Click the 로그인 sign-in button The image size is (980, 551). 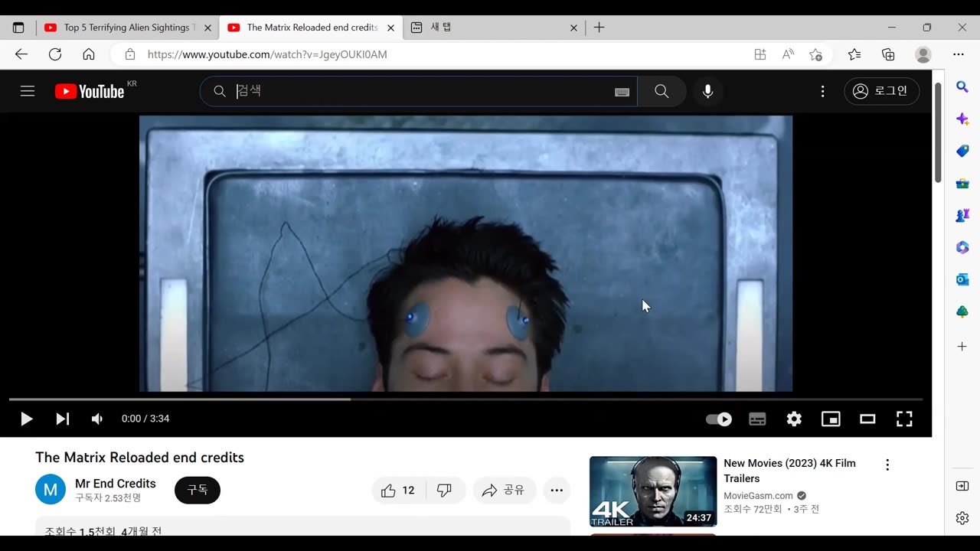pos(881,91)
